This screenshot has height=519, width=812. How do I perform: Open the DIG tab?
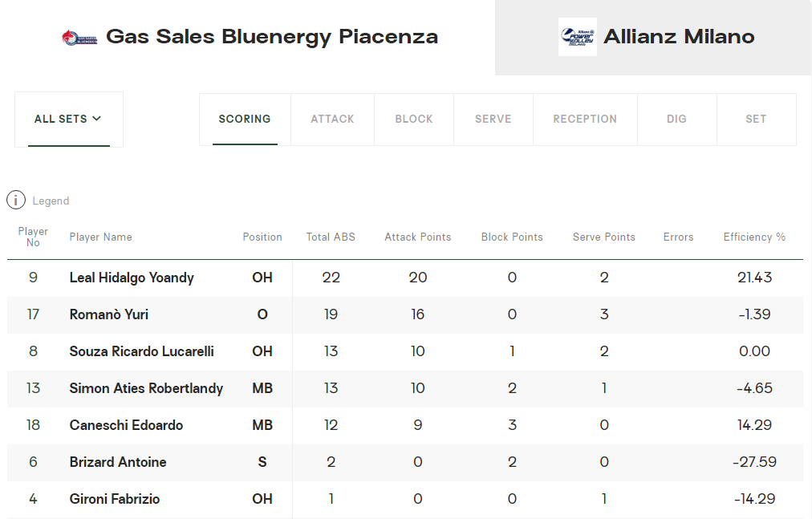pyautogui.click(x=676, y=119)
